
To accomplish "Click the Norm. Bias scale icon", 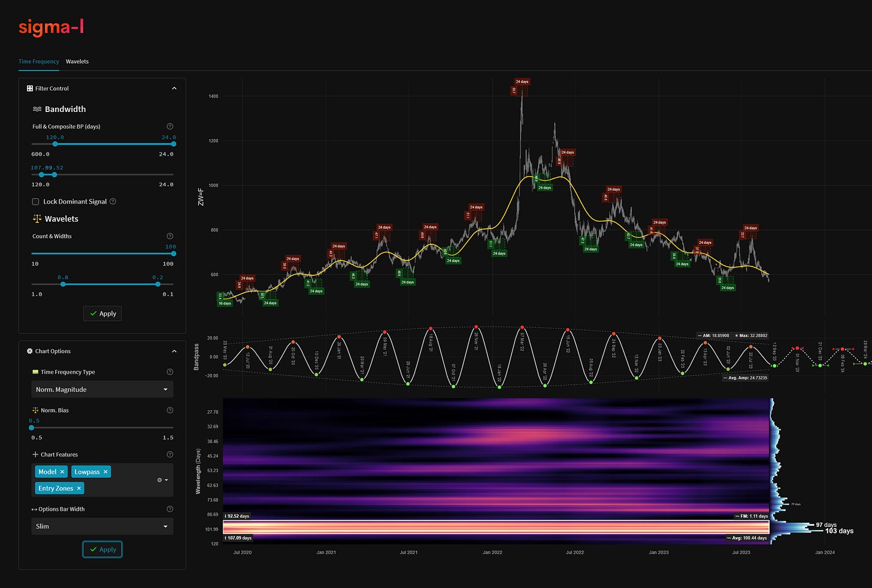I will click(x=35, y=410).
